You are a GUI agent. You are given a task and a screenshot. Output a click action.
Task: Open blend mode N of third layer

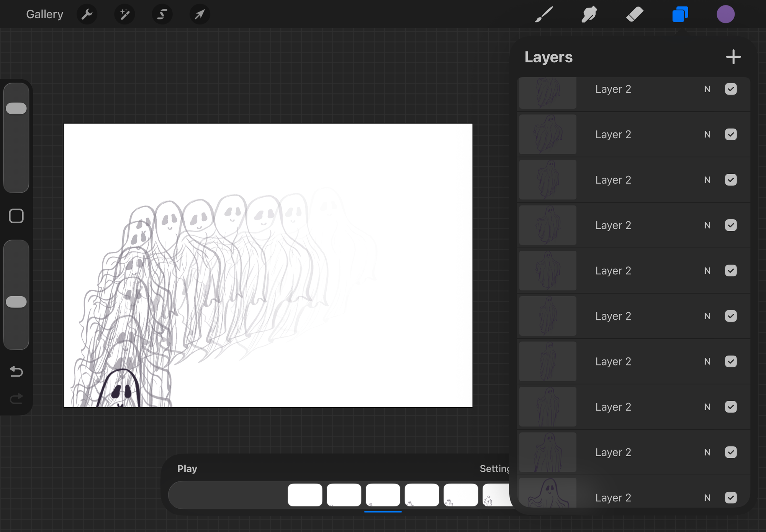pyautogui.click(x=707, y=180)
